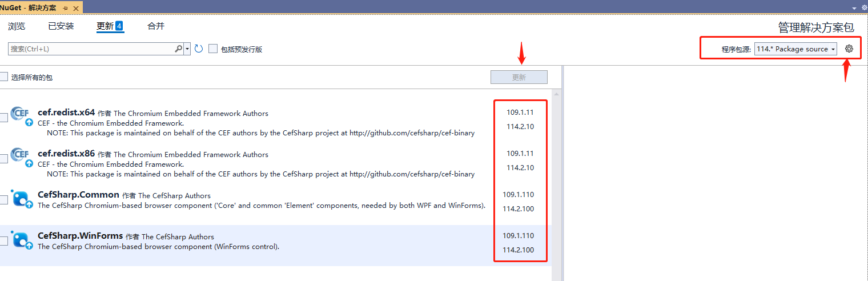Pin the NuGet solution tab
The height and width of the screenshot is (281, 868).
(x=66, y=7)
